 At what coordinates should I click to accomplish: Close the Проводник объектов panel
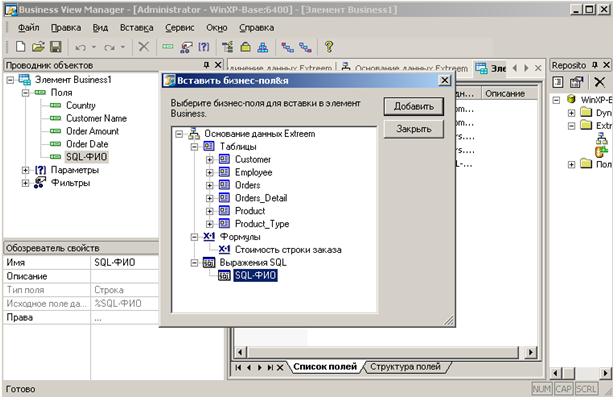point(218,65)
